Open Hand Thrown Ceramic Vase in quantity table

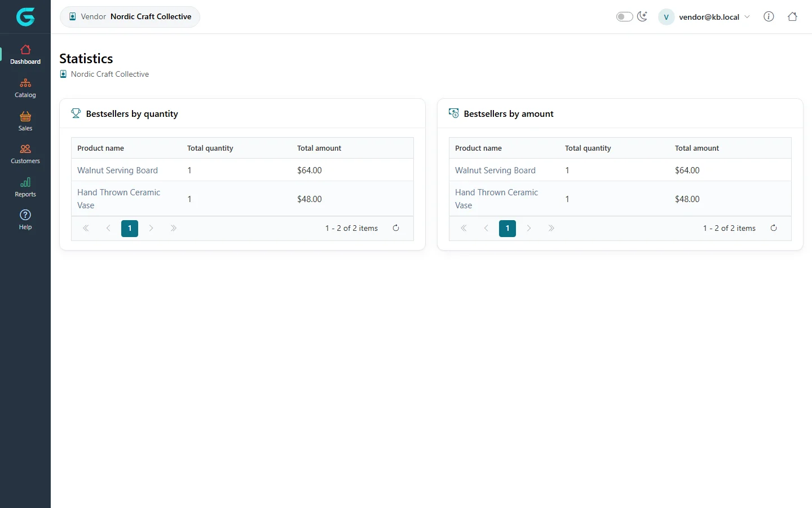tap(118, 199)
